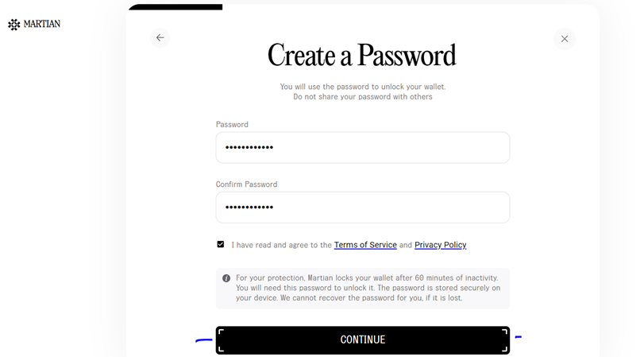Viewport: 644px width, 357px height.
Task: Focus the Password input field
Action: [363, 148]
